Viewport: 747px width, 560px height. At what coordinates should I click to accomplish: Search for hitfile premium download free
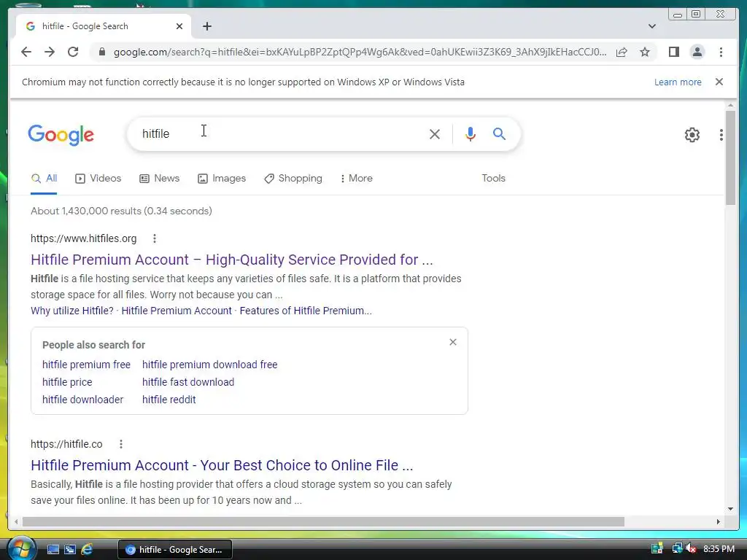pos(209,365)
